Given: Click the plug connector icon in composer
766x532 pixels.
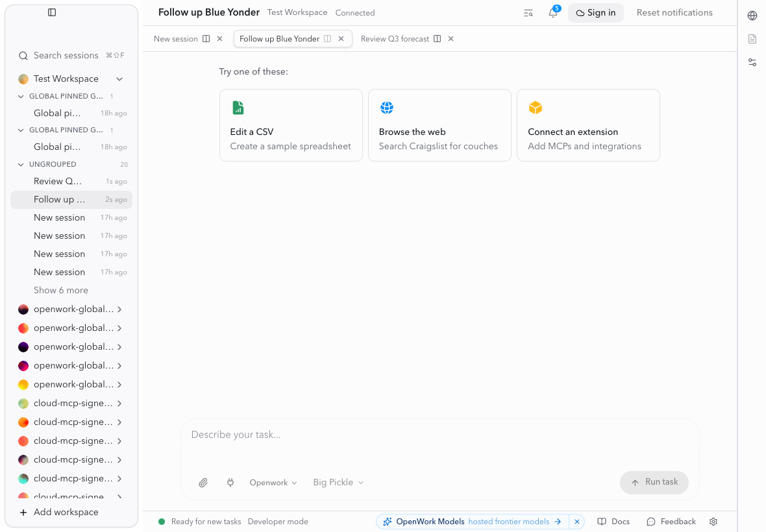Looking at the screenshot, I should click(x=230, y=483).
